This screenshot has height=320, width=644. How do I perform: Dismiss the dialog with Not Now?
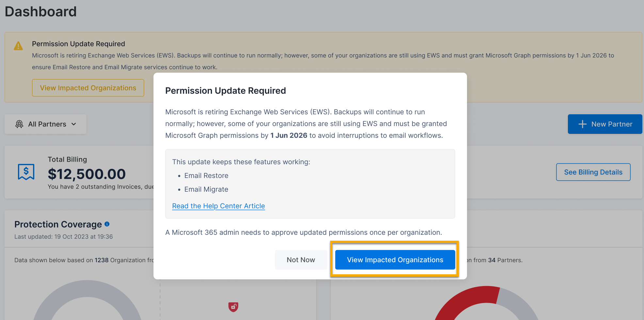click(301, 260)
